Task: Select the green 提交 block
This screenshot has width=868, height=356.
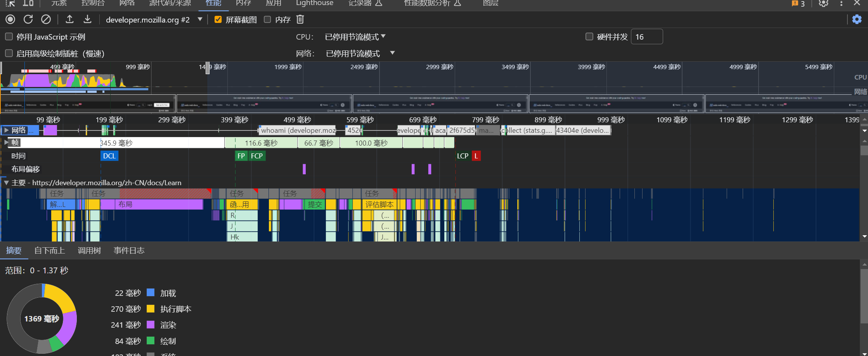Action: click(315, 204)
